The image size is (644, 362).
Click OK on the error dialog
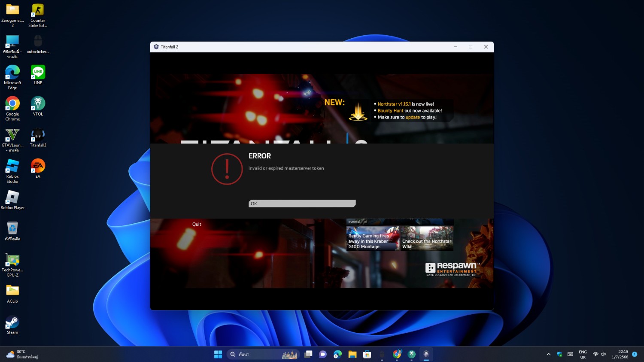(302, 204)
